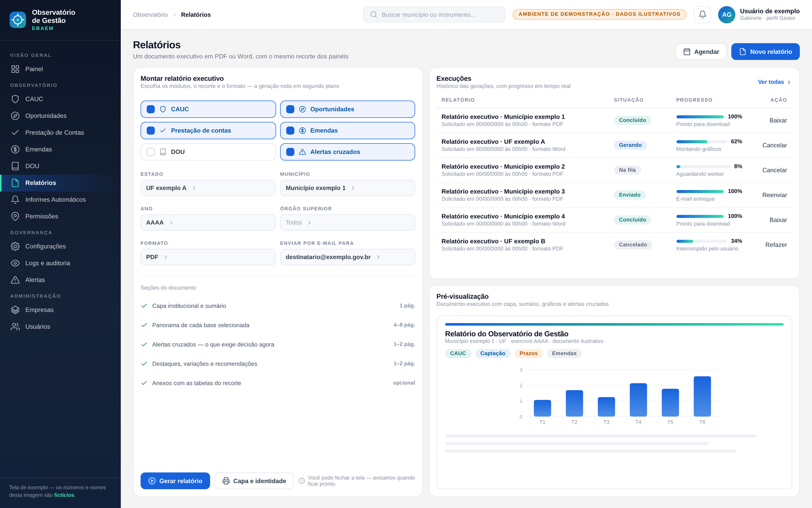Click the Logs e auditoria eye icon
This screenshot has height=508, width=812.
pyautogui.click(x=15, y=263)
